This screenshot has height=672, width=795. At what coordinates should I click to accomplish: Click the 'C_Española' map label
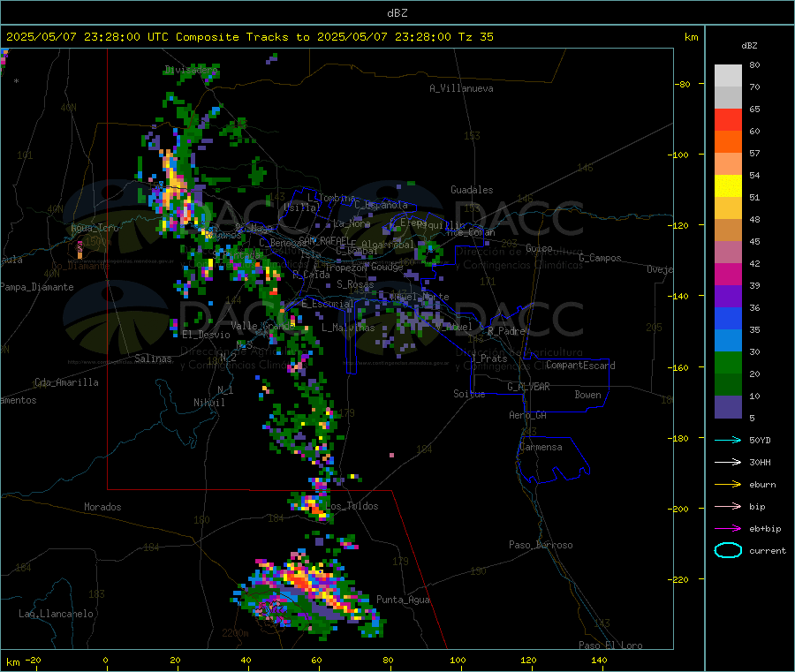click(x=381, y=205)
